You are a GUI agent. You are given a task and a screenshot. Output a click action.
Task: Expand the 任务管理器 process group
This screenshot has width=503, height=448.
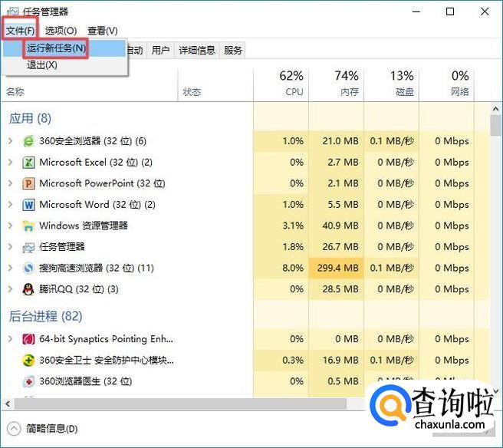pyautogui.click(x=10, y=247)
